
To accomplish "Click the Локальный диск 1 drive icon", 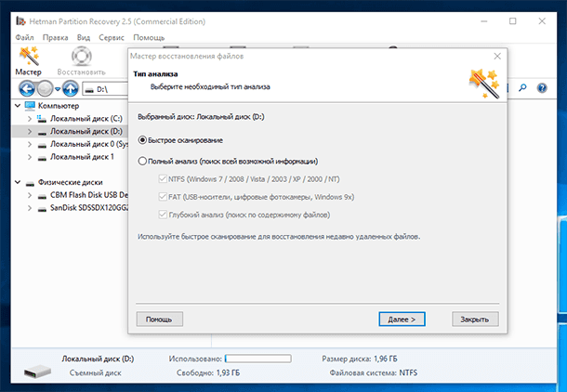I will pyautogui.click(x=42, y=158).
